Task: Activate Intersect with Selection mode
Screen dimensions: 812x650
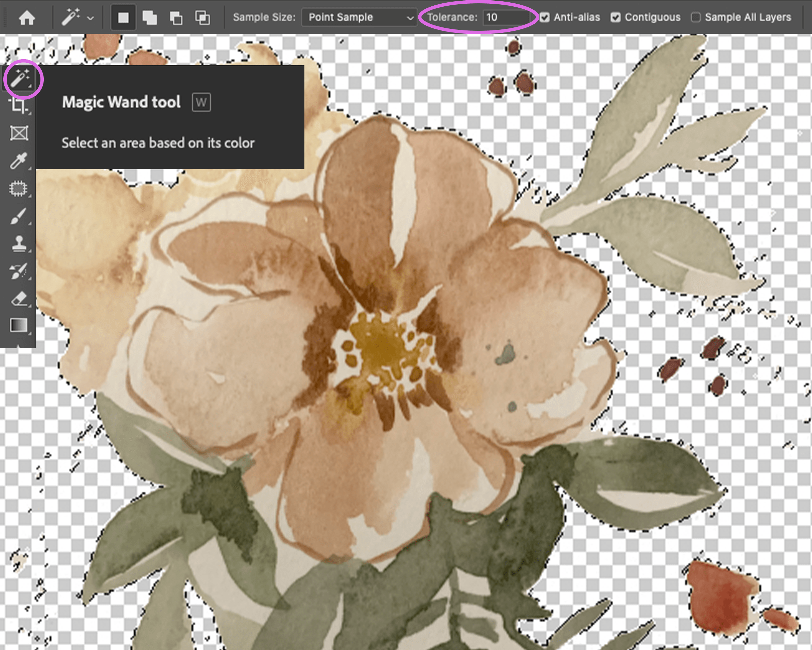Action: tap(202, 17)
